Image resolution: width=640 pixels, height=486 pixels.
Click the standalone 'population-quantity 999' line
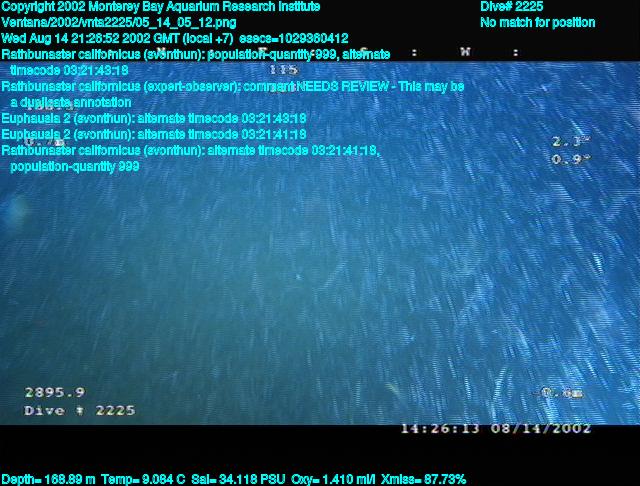[74, 166]
